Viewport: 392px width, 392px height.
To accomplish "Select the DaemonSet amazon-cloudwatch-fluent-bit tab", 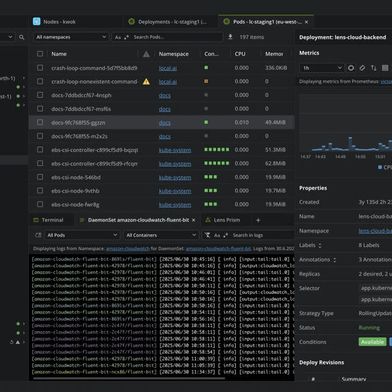I will (138, 220).
